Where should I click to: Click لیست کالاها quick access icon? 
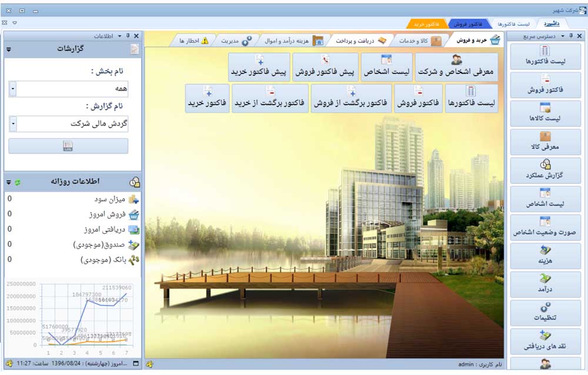click(x=544, y=113)
